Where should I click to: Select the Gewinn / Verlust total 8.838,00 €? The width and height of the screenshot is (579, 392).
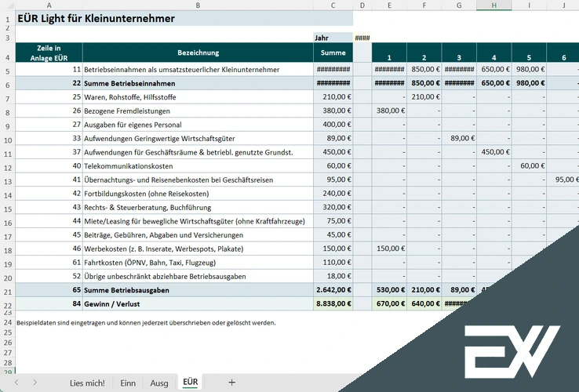tap(333, 303)
